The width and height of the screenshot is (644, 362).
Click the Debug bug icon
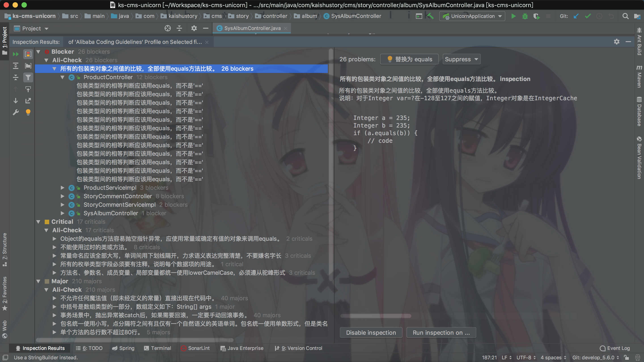(x=525, y=16)
